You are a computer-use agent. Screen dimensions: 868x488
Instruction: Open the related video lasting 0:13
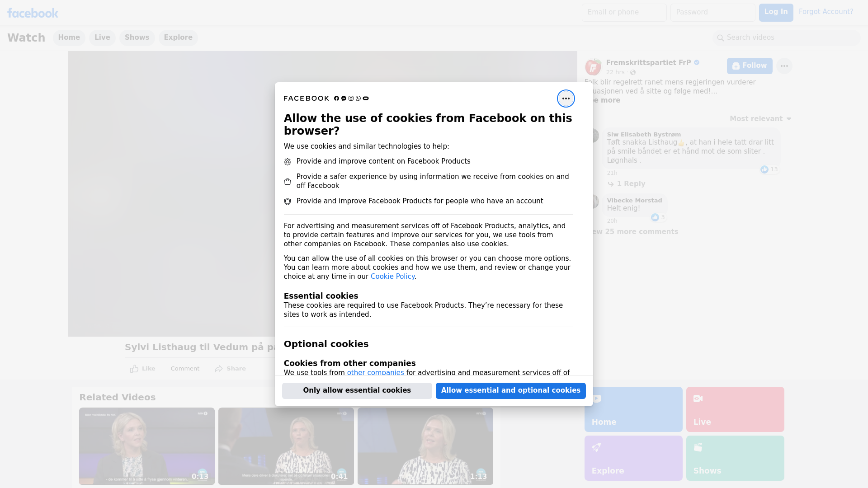coord(147,446)
